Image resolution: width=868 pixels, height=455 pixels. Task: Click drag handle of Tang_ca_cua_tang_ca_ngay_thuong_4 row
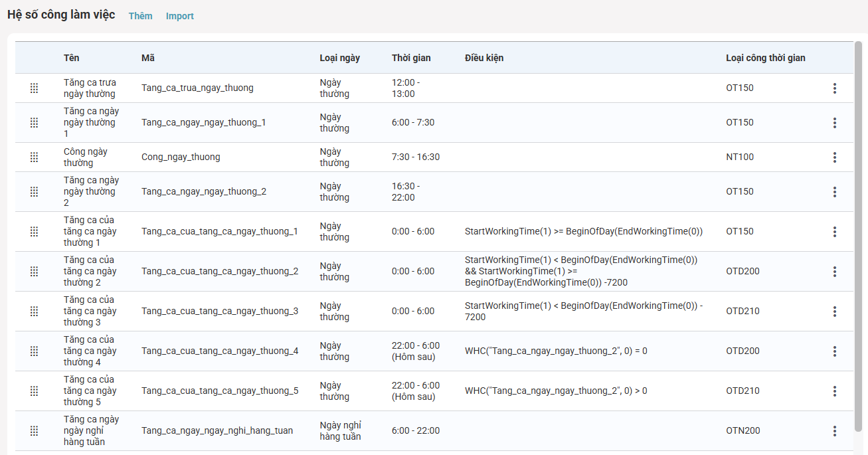click(x=34, y=351)
